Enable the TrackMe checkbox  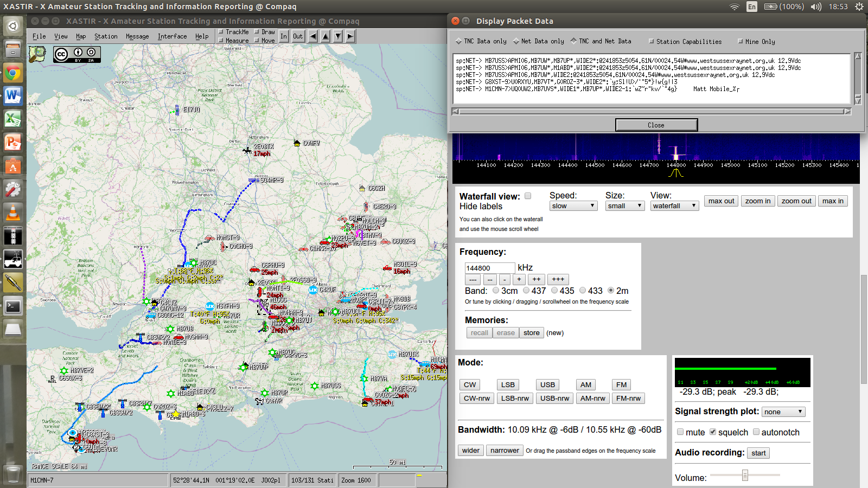(221, 32)
